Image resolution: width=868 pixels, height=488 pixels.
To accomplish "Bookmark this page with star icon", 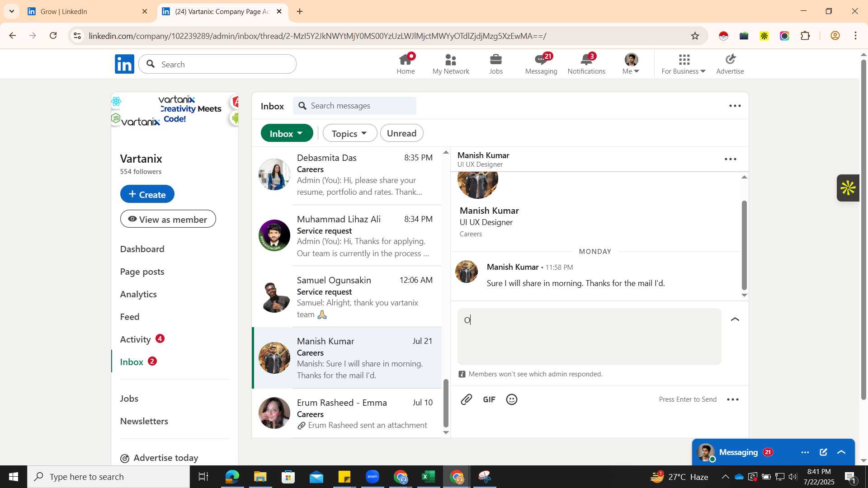I will tap(695, 36).
